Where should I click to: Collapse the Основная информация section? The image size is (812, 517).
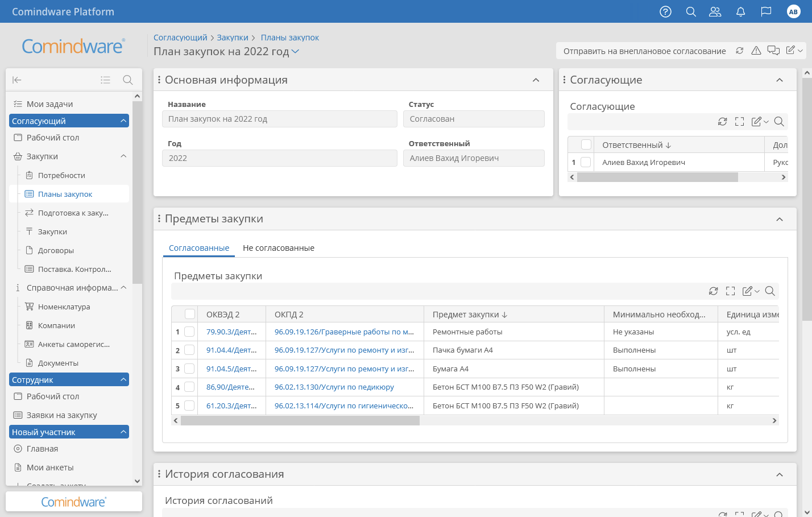click(x=536, y=80)
